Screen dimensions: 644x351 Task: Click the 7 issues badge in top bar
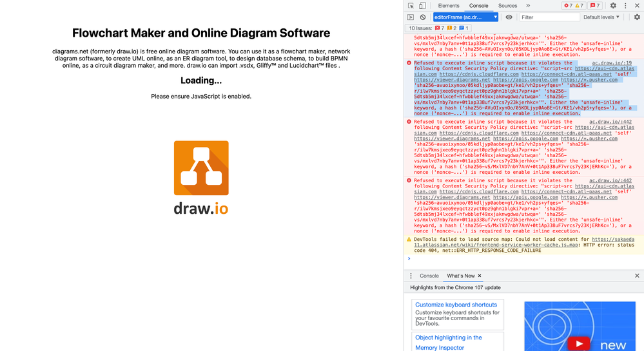595,6
